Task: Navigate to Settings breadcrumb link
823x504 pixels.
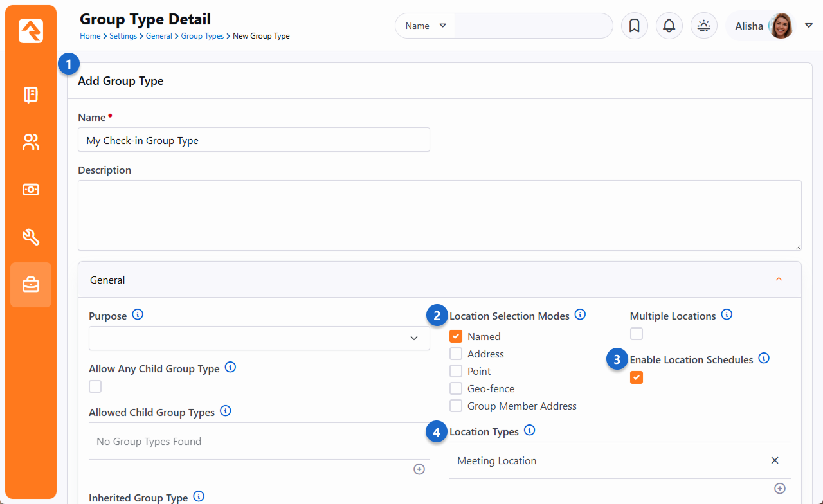Action: (123, 36)
